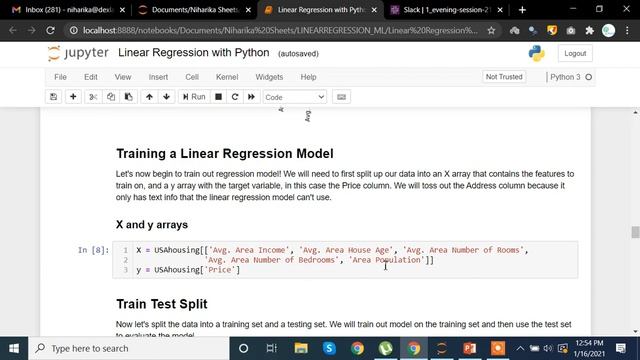Click the notebook vertical scrollbar thumb

[635, 232]
